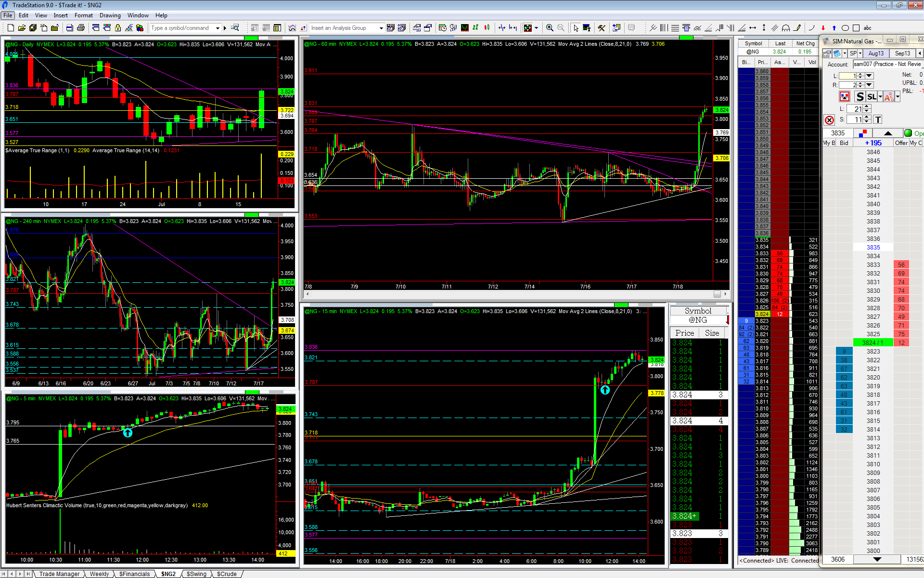Toggle the orange A automation button
Image resolution: width=924 pixels, height=578 pixels.
click(889, 97)
